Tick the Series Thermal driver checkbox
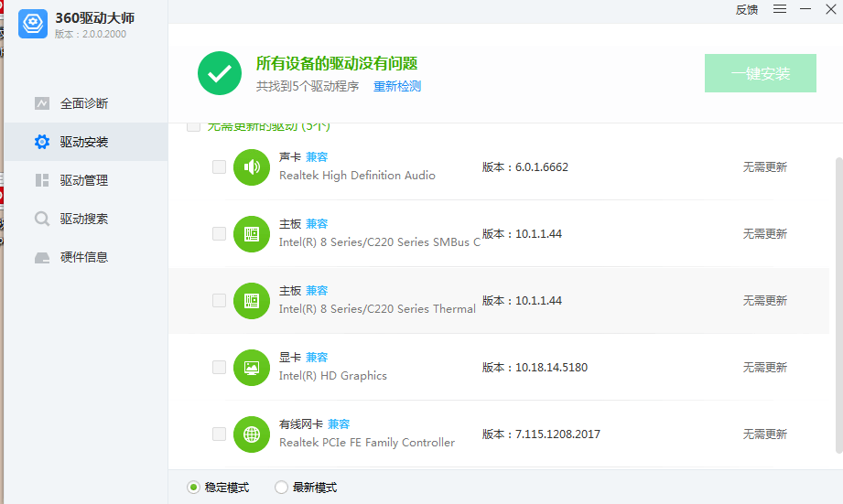The width and height of the screenshot is (843, 504). pyautogui.click(x=219, y=300)
